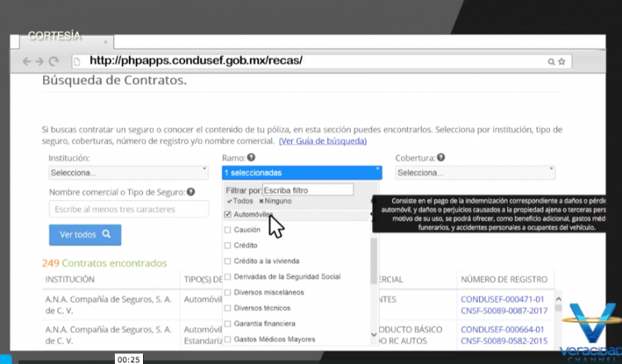Click the NÚMERO DE REGISTRO column header
622x364 pixels.
click(505, 280)
